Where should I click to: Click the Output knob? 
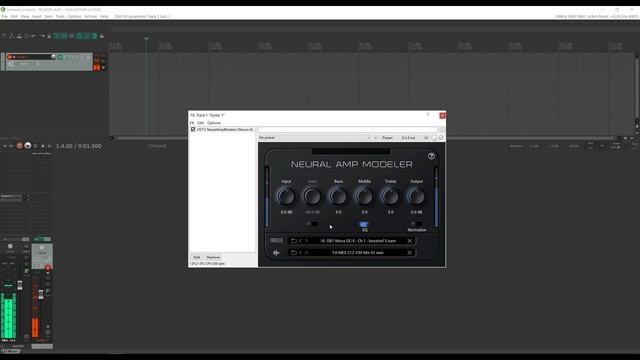(x=416, y=196)
